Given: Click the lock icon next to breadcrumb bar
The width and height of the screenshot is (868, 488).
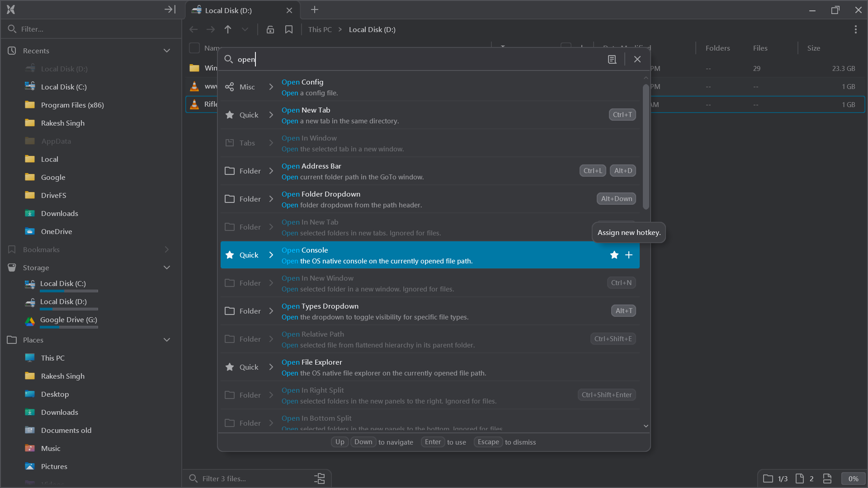Looking at the screenshot, I should click(270, 29).
